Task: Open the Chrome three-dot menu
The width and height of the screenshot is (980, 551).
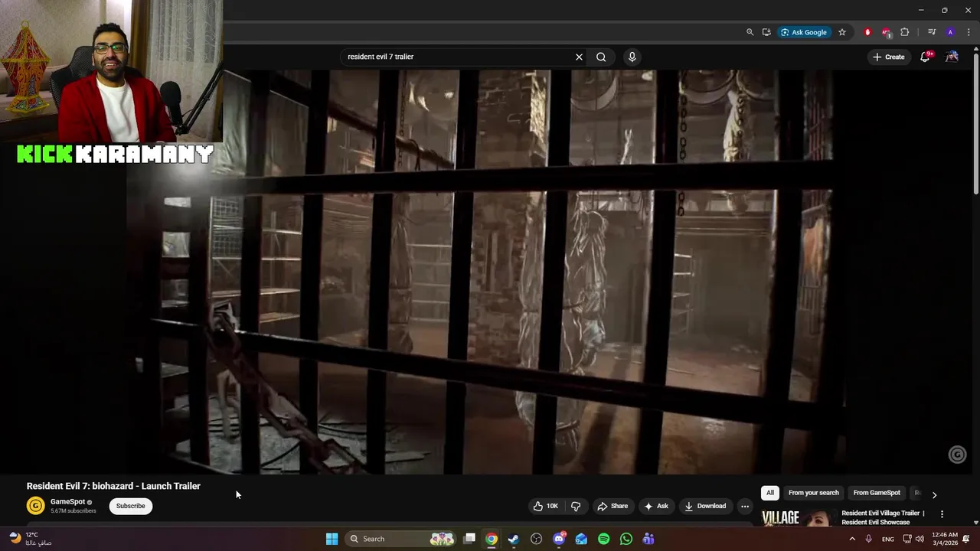Action: [x=969, y=32]
